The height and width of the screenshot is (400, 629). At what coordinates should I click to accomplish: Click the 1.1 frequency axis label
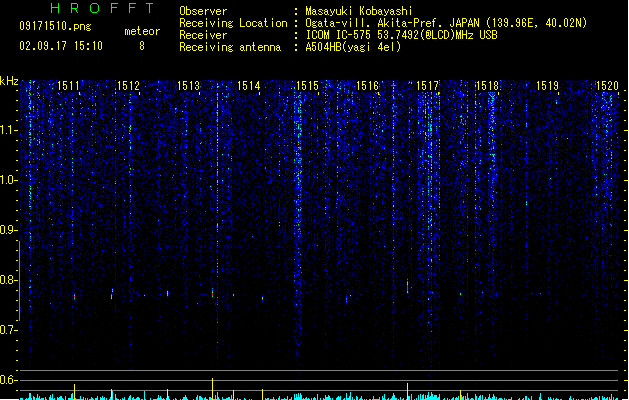click(x=9, y=130)
